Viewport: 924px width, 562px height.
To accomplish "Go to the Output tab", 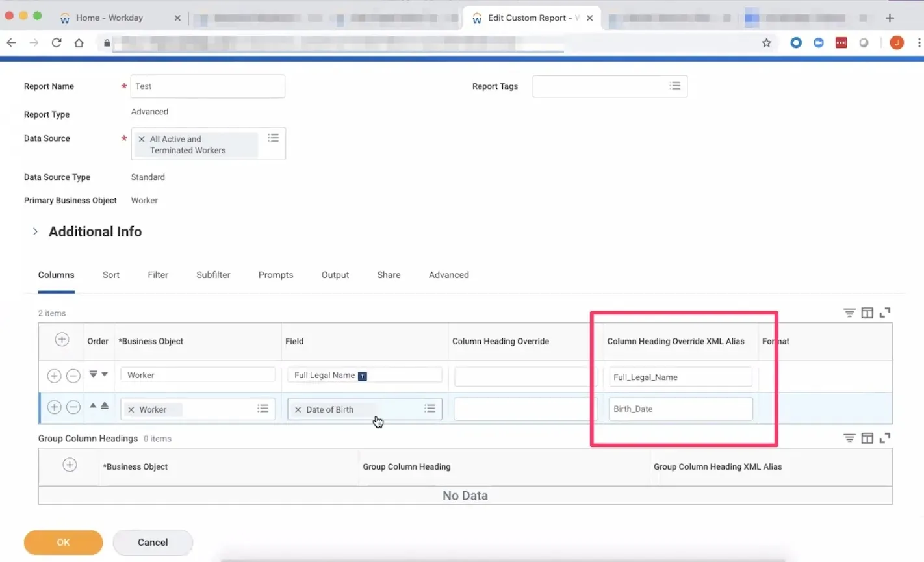I will pyautogui.click(x=335, y=275).
